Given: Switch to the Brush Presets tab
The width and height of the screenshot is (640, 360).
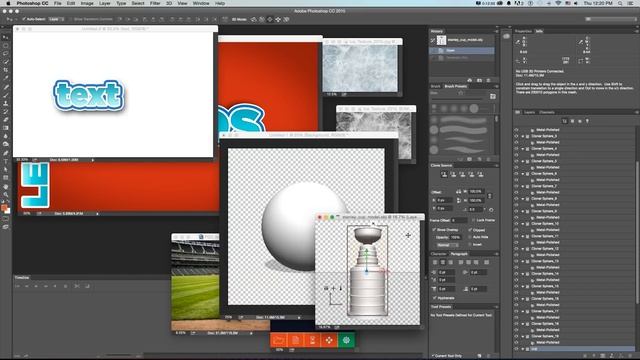Looking at the screenshot, I should (455, 86).
